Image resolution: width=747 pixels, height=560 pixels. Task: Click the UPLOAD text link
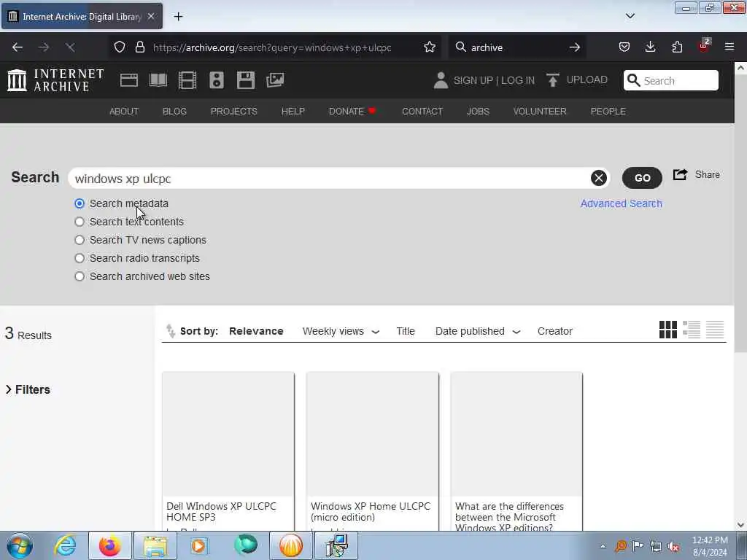(x=587, y=79)
